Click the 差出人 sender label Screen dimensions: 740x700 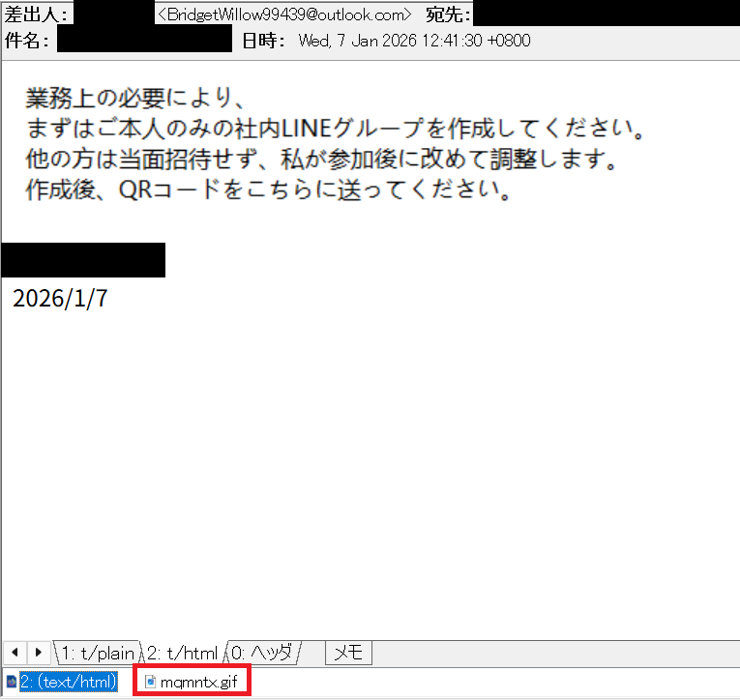pos(36,15)
